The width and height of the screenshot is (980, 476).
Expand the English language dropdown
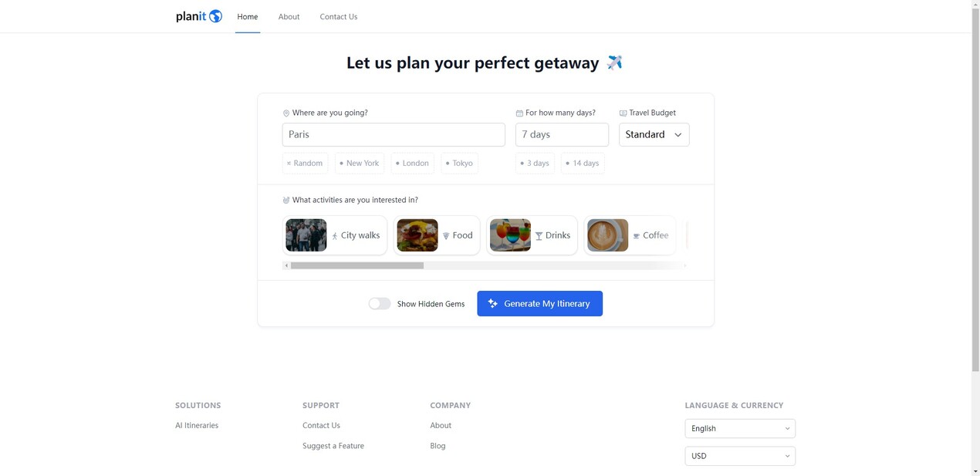point(739,429)
